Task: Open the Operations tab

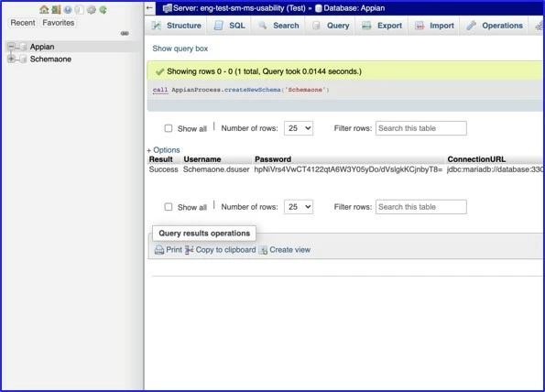Action: pyautogui.click(x=495, y=26)
